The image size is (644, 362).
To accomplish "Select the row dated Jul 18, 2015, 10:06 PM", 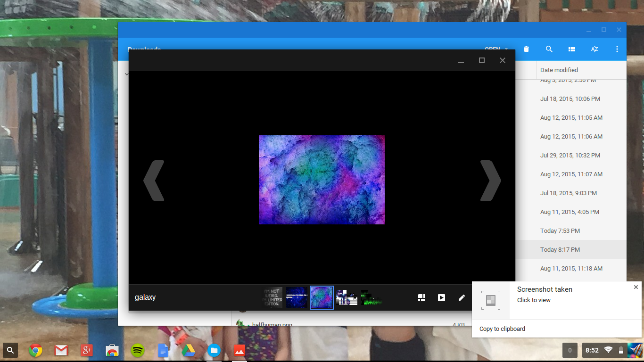I will pos(570,99).
